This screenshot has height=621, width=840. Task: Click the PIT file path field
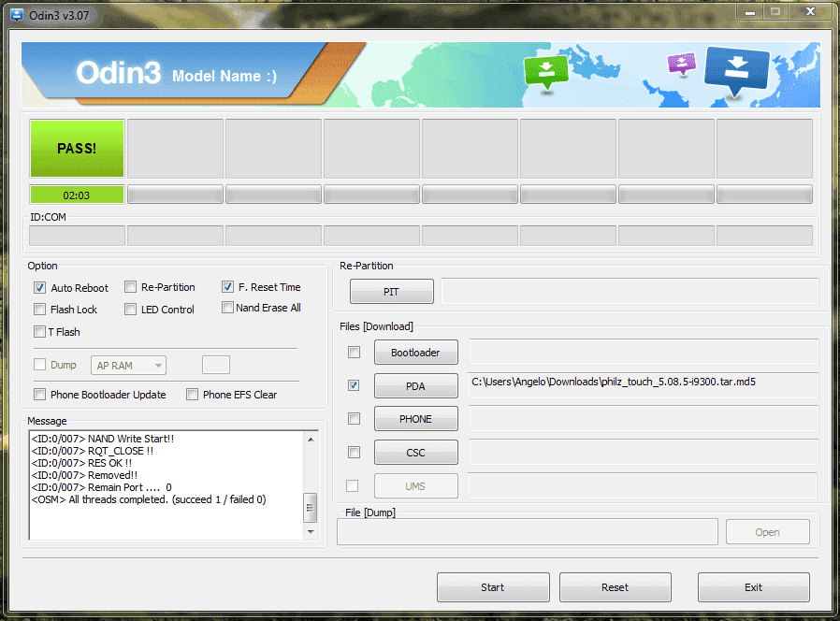(630, 291)
